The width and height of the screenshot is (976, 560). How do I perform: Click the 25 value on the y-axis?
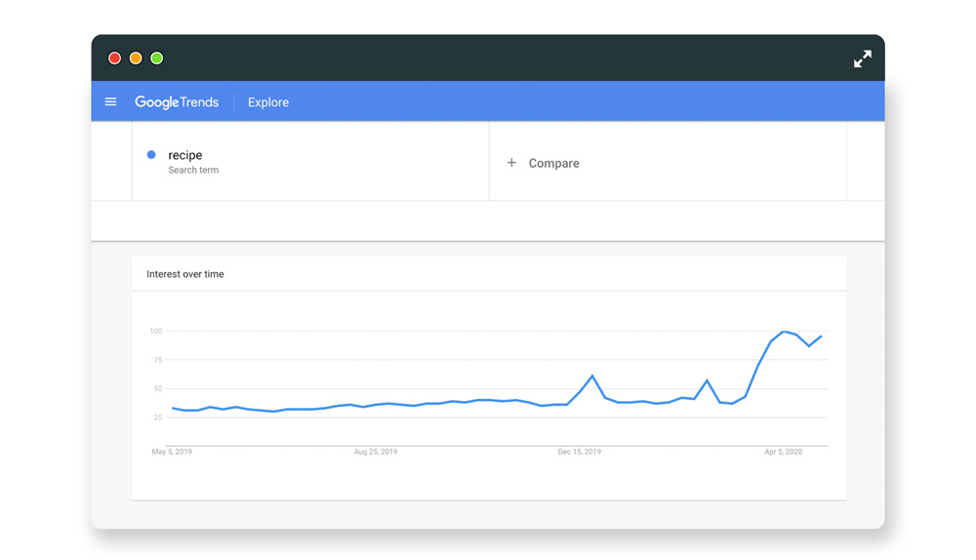point(157,418)
